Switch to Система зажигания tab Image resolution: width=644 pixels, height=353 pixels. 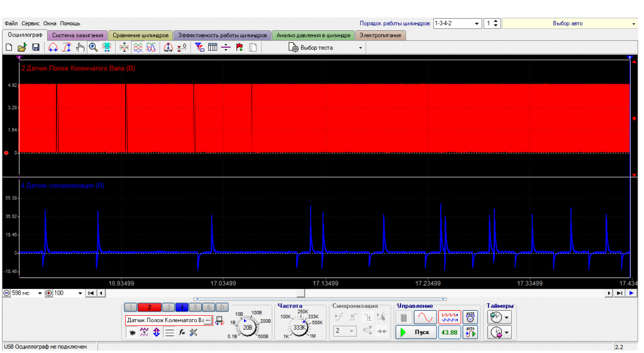coord(77,35)
